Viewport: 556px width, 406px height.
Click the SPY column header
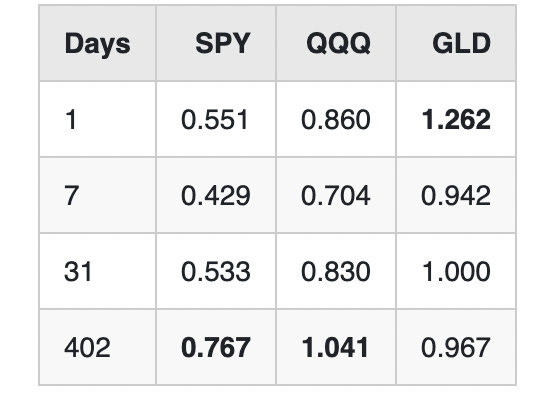coord(223,43)
